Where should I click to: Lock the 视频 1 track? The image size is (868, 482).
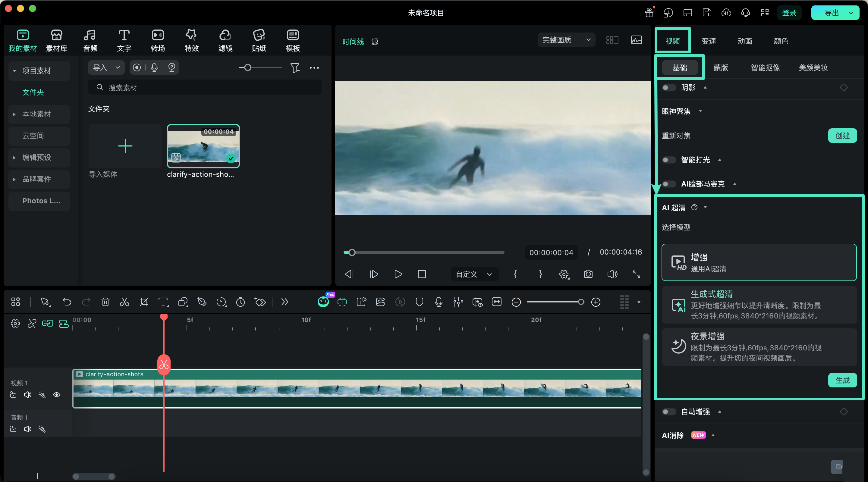[x=13, y=394]
